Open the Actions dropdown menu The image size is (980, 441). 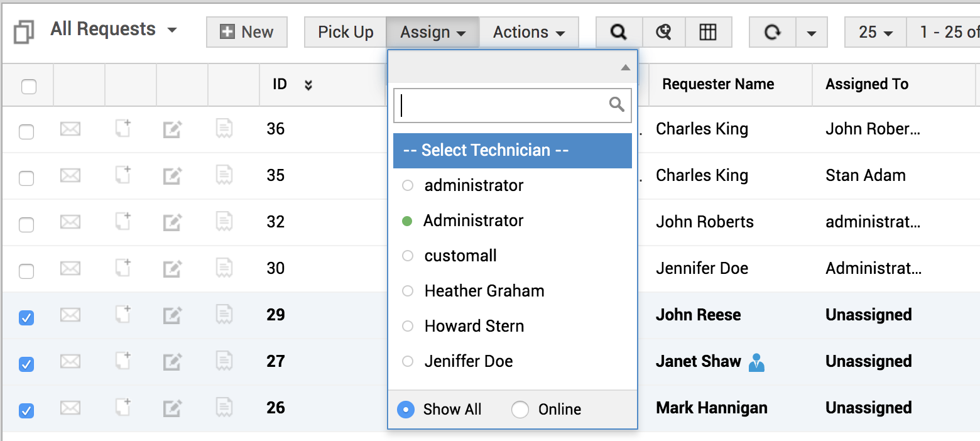pyautogui.click(x=528, y=32)
